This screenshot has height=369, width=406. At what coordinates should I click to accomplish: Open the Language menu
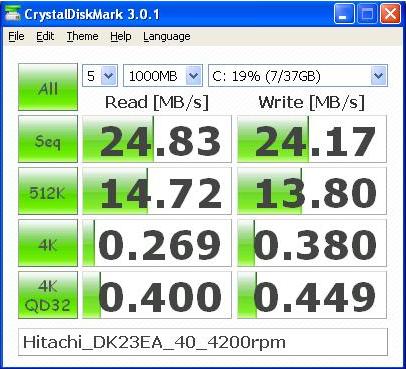(x=167, y=36)
